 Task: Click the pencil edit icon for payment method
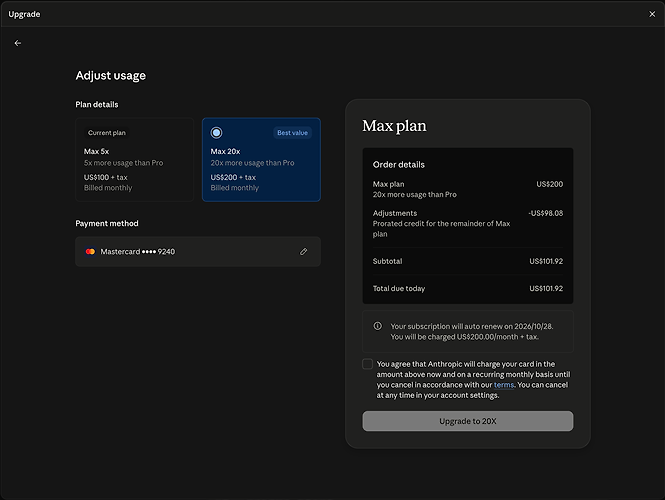tap(303, 251)
